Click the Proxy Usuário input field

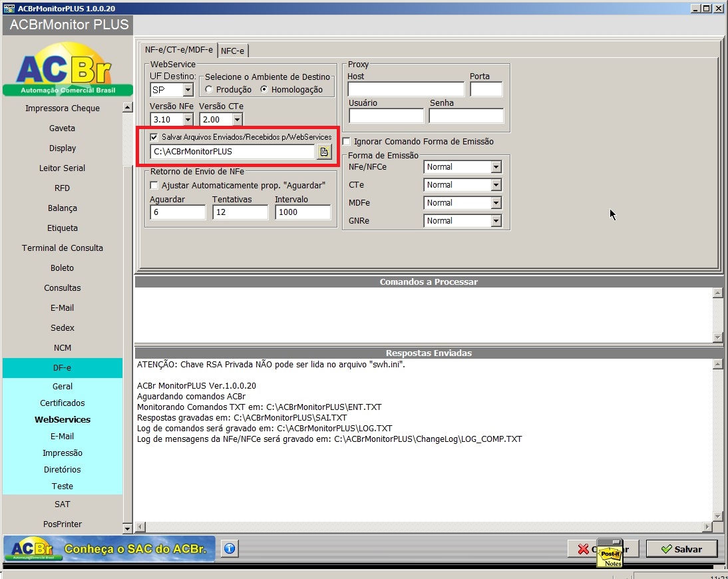point(386,116)
